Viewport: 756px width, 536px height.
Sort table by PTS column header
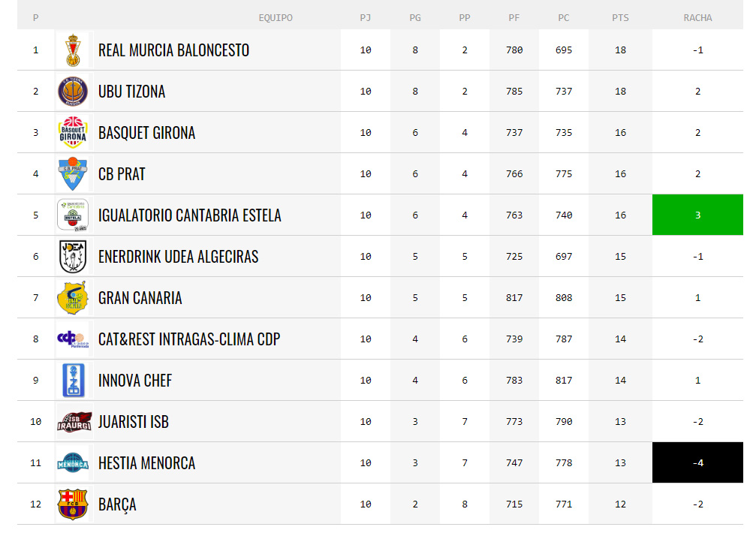tap(620, 18)
